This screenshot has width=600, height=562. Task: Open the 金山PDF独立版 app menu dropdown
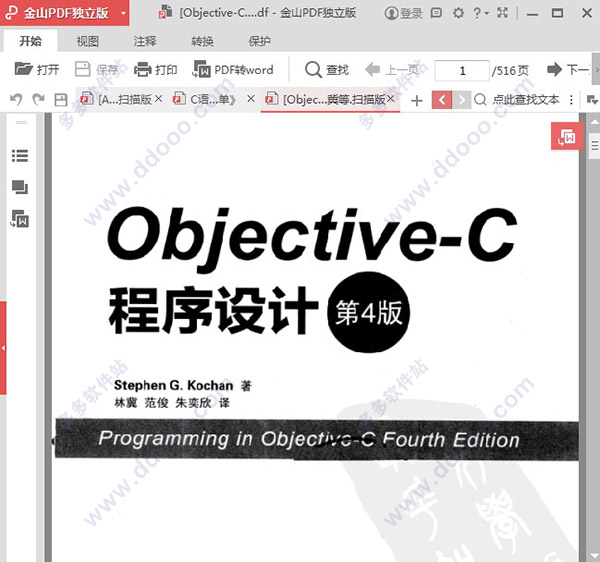pos(123,13)
